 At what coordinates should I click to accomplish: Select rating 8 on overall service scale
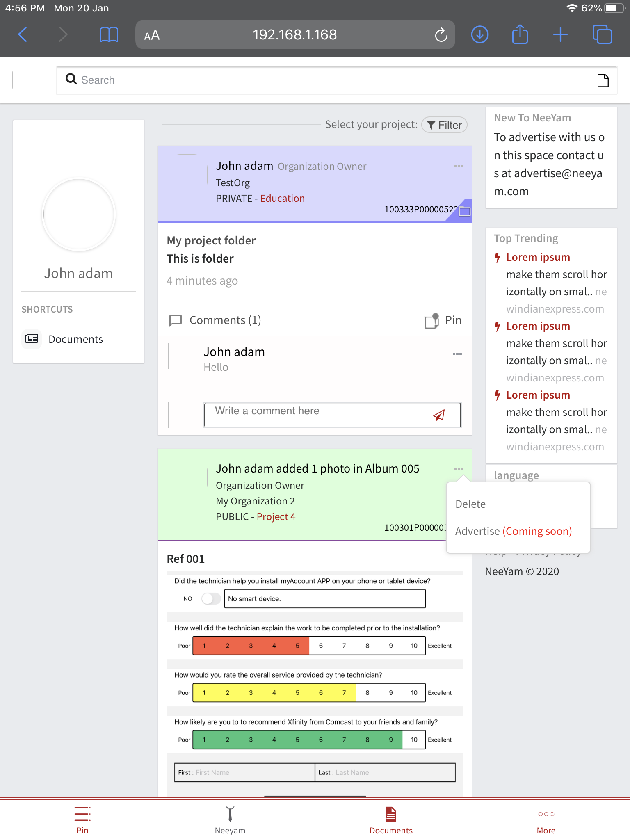[367, 693]
